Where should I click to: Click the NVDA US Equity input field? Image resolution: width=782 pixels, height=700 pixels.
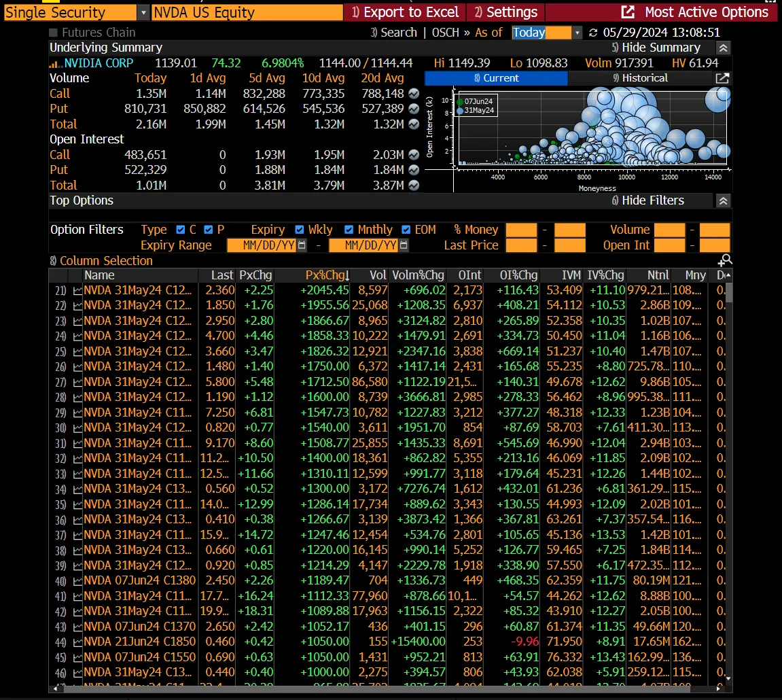(x=247, y=12)
